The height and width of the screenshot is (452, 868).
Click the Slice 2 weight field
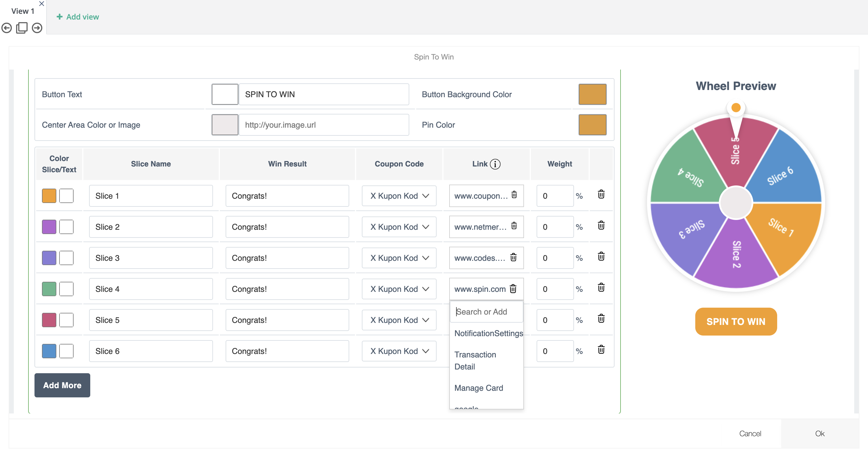click(x=555, y=227)
